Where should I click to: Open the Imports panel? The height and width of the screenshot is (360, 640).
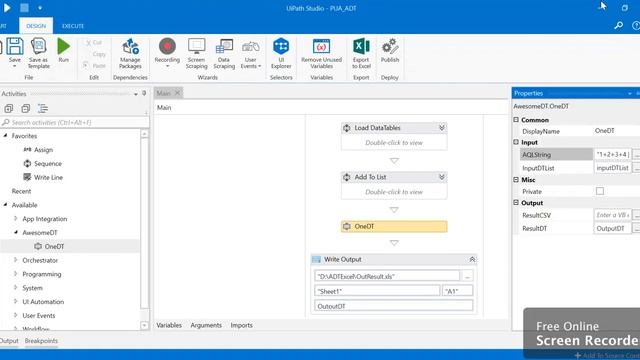(242, 325)
